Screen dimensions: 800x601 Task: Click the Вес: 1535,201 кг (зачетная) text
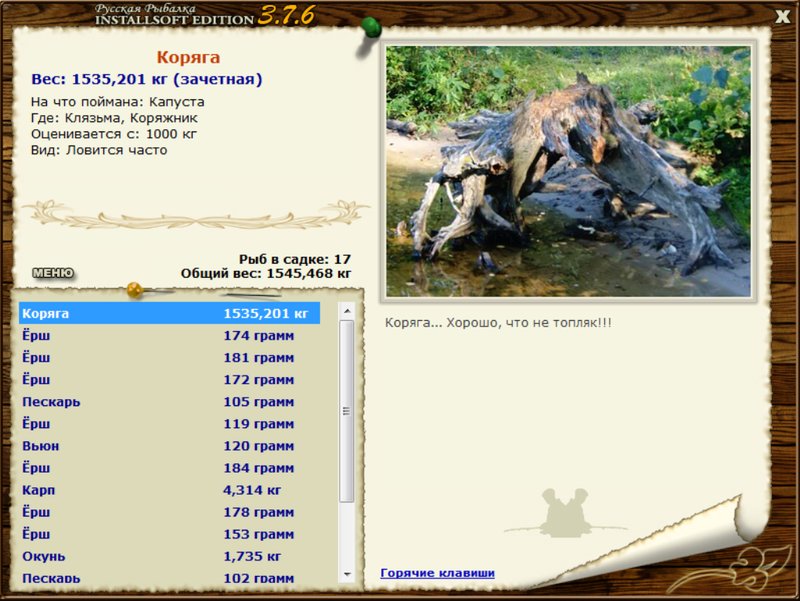[x=146, y=80]
